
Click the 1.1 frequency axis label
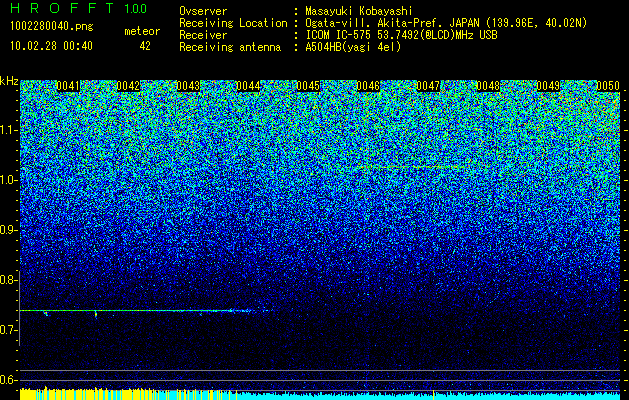click(x=8, y=130)
